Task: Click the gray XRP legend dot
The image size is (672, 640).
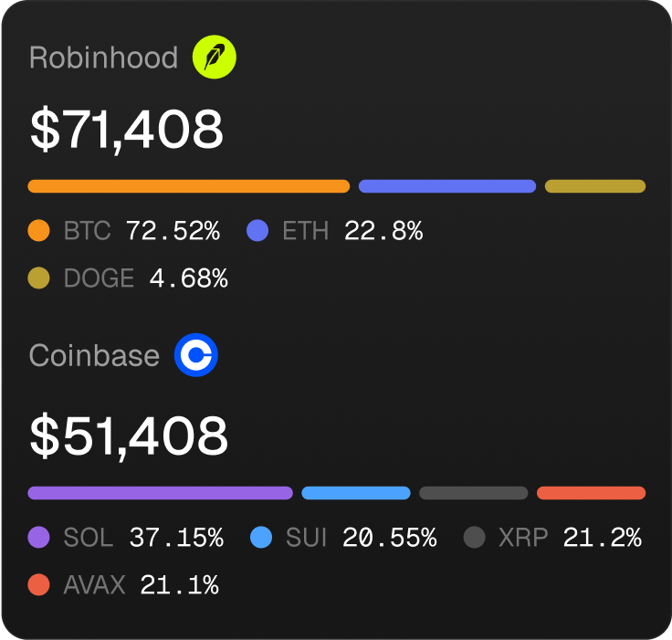Action: (x=474, y=538)
